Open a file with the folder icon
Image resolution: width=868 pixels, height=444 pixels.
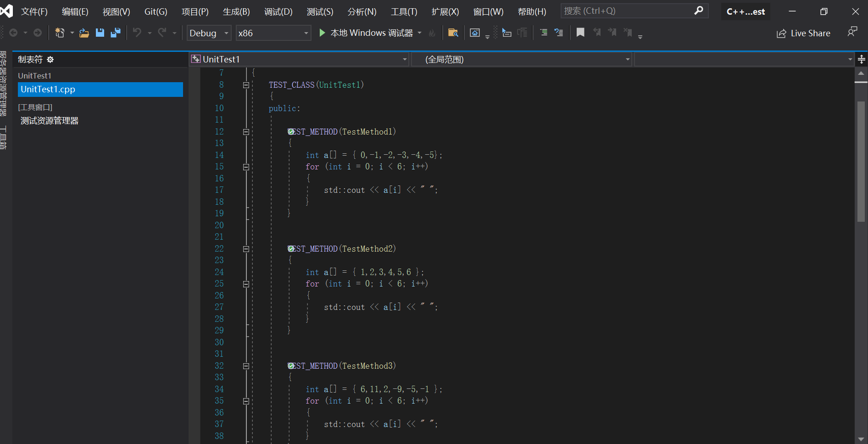(x=84, y=33)
